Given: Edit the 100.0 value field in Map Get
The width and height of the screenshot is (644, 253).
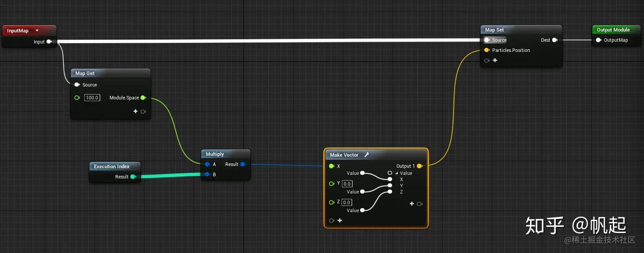Looking at the screenshot, I should point(92,98).
